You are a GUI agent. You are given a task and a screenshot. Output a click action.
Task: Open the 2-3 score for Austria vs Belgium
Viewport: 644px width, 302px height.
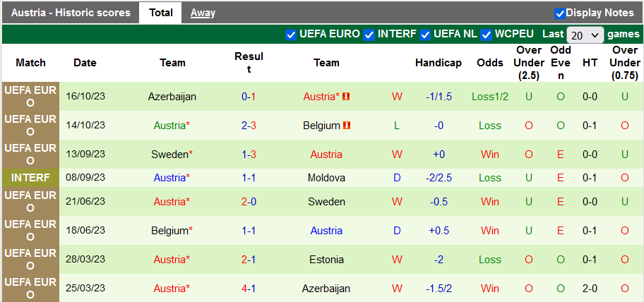coord(249,126)
